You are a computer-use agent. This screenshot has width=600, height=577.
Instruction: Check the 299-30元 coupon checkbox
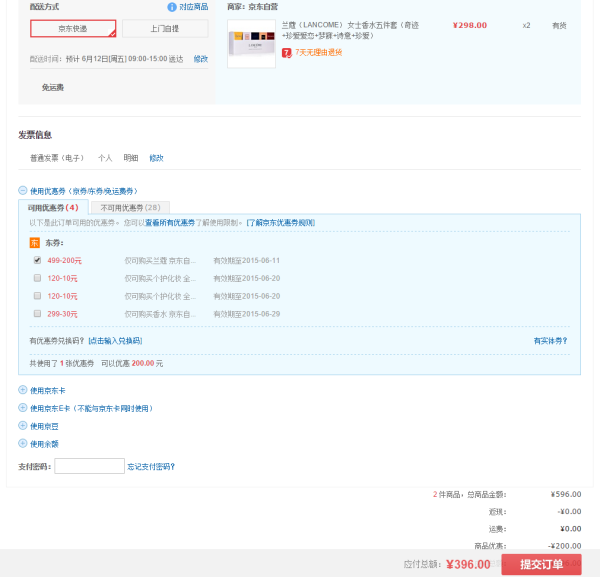click(37, 313)
